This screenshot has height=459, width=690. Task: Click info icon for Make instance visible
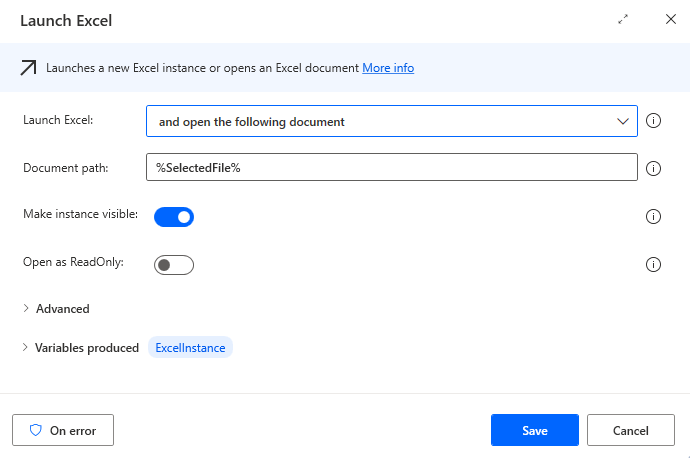click(654, 216)
